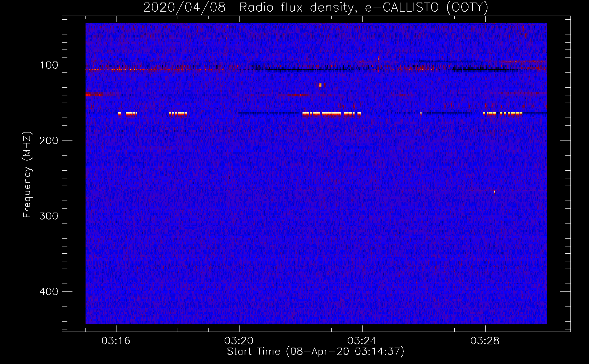Click the 200 frequency tick label

pos(49,141)
